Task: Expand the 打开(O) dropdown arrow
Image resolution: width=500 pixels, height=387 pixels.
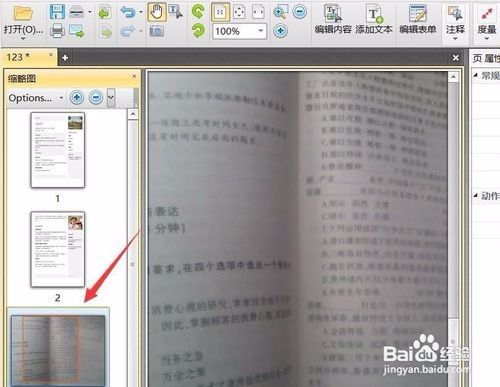Action: 23,39
